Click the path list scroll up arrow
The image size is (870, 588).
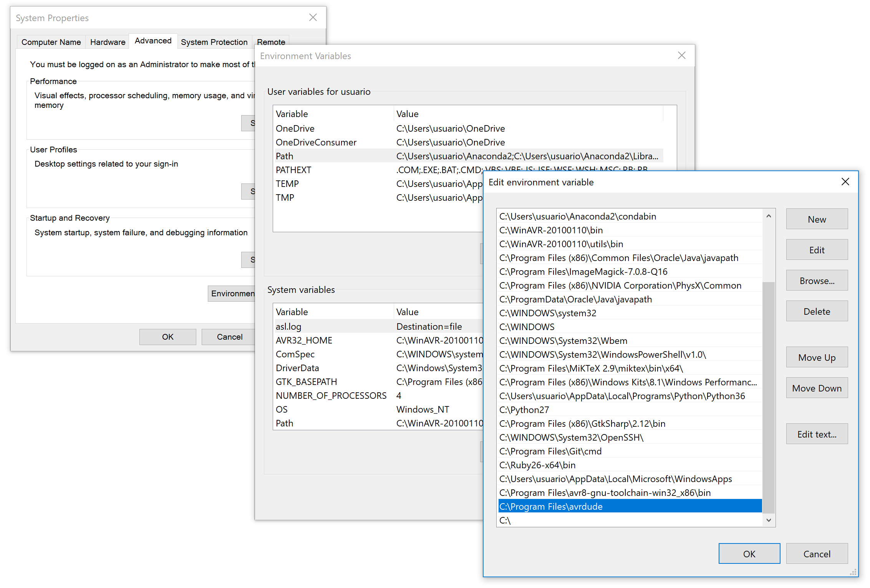(x=769, y=216)
